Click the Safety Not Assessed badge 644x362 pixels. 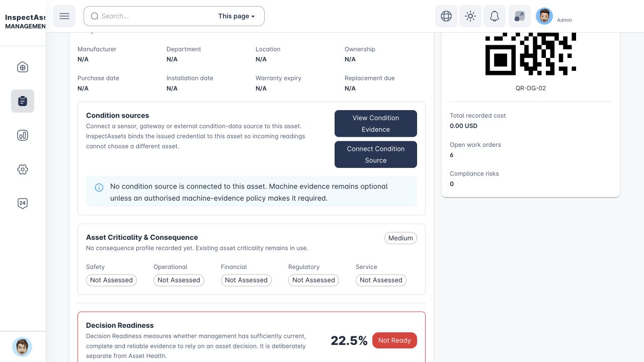[x=111, y=280]
